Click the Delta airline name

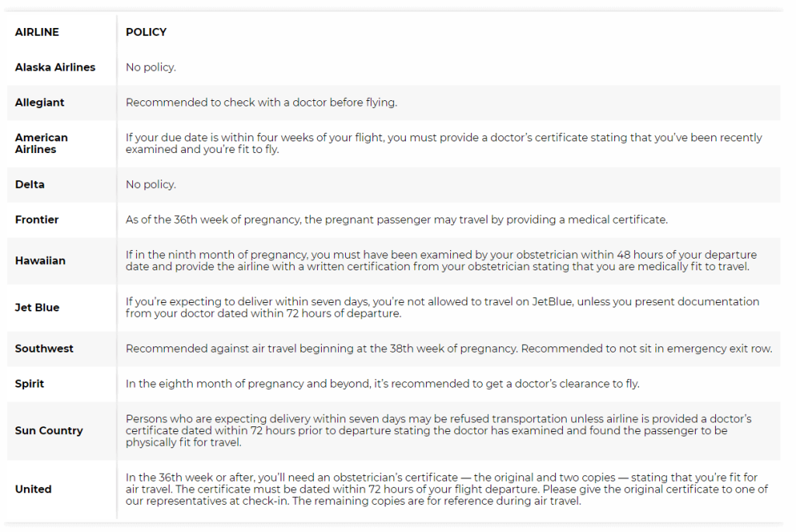30,185
